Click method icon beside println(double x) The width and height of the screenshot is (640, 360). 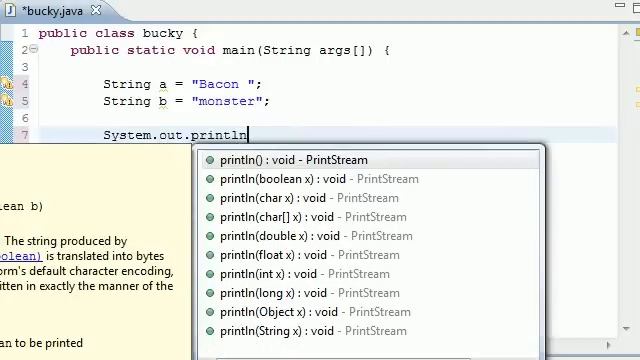pos(210,236)
